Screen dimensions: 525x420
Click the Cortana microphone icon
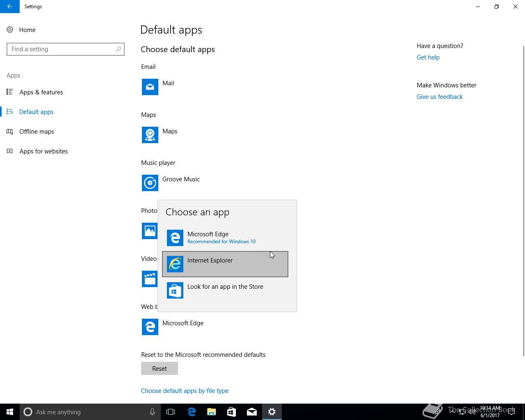click(x=152, y=412)
